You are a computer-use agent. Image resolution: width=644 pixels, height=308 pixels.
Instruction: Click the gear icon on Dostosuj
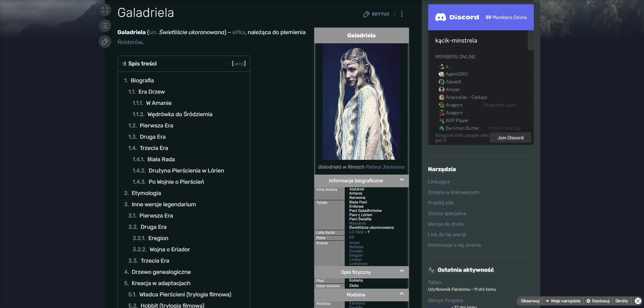pos(588,301)
